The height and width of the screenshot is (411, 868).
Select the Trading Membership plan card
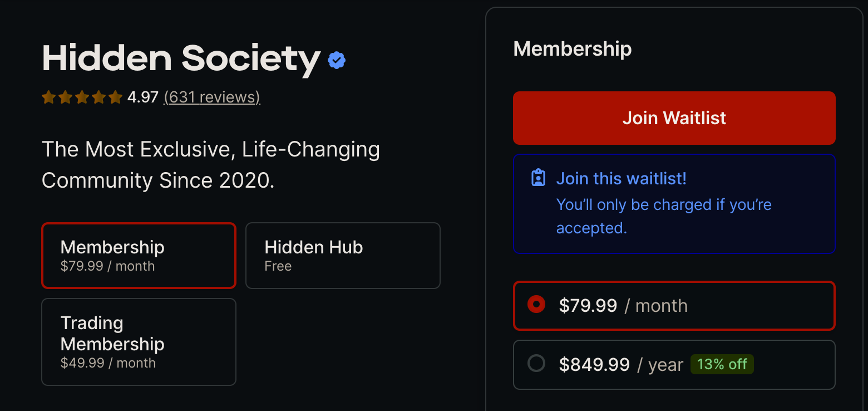[x=138, y=342]
